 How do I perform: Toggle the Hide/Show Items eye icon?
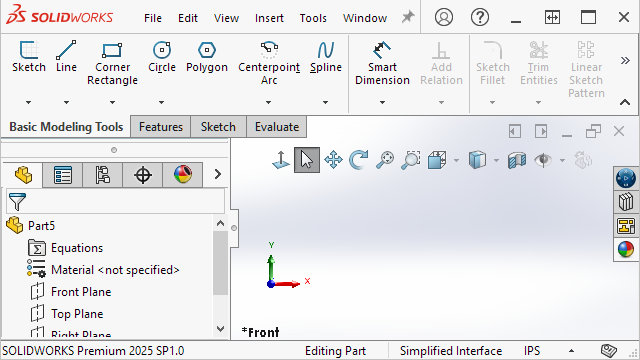[543, 160]
